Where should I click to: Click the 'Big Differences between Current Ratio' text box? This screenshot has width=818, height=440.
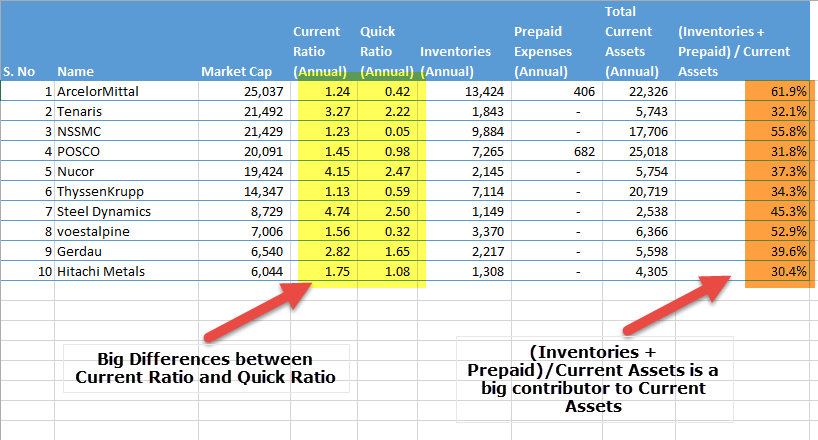206,368
